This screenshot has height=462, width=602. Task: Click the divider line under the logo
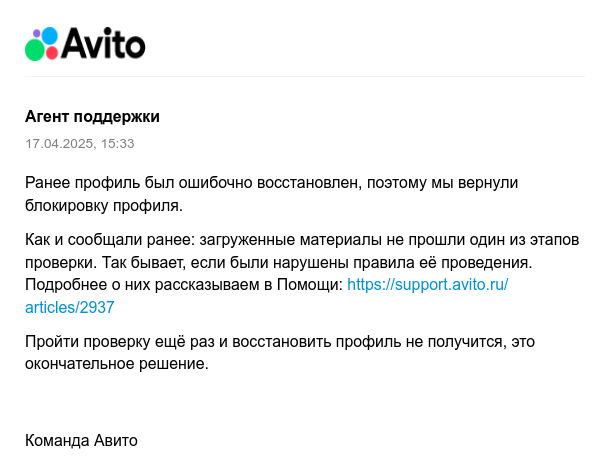tap(300, 76)
